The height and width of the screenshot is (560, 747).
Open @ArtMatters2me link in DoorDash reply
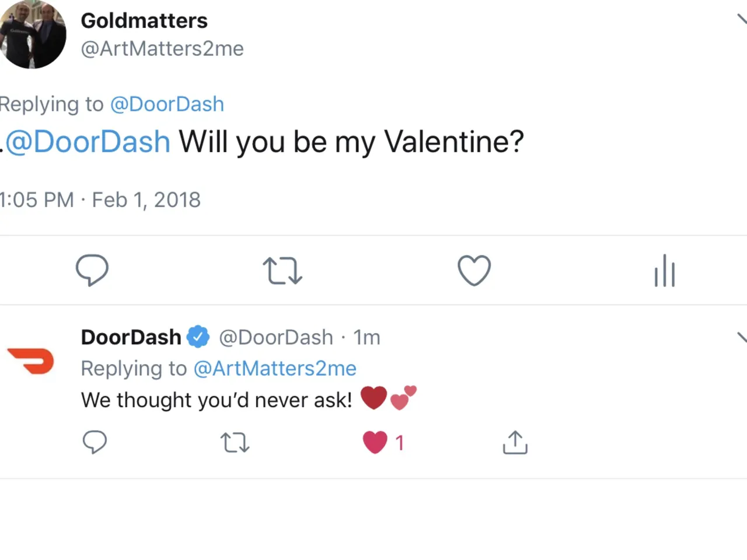[x=274, y=368]
